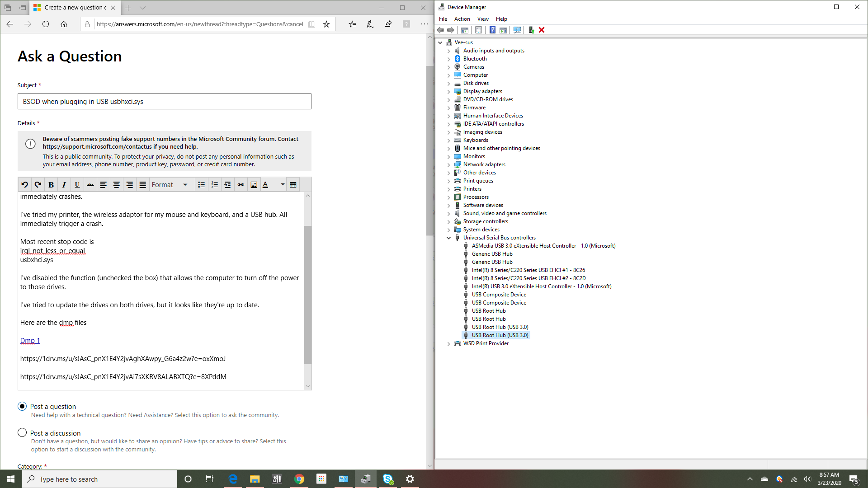
Task: Click the red X uninstall device icon
Action: coord(542,30)
